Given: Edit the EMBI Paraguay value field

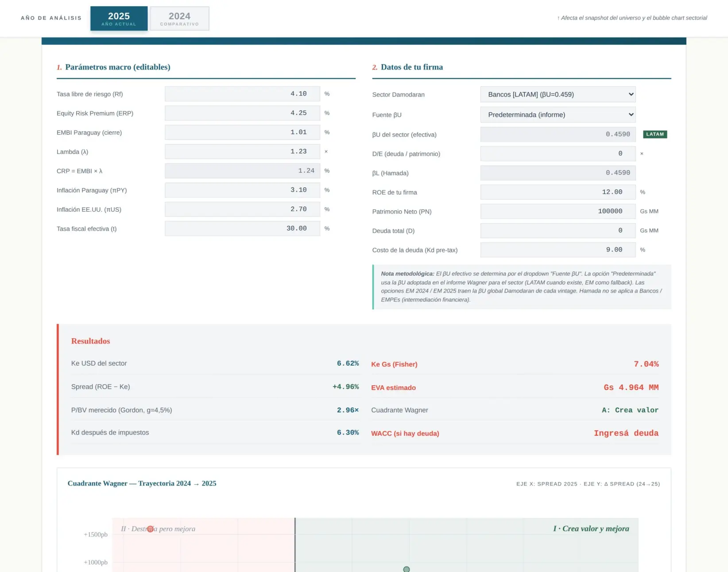Looking at the screenshot, I should point(242,132).
